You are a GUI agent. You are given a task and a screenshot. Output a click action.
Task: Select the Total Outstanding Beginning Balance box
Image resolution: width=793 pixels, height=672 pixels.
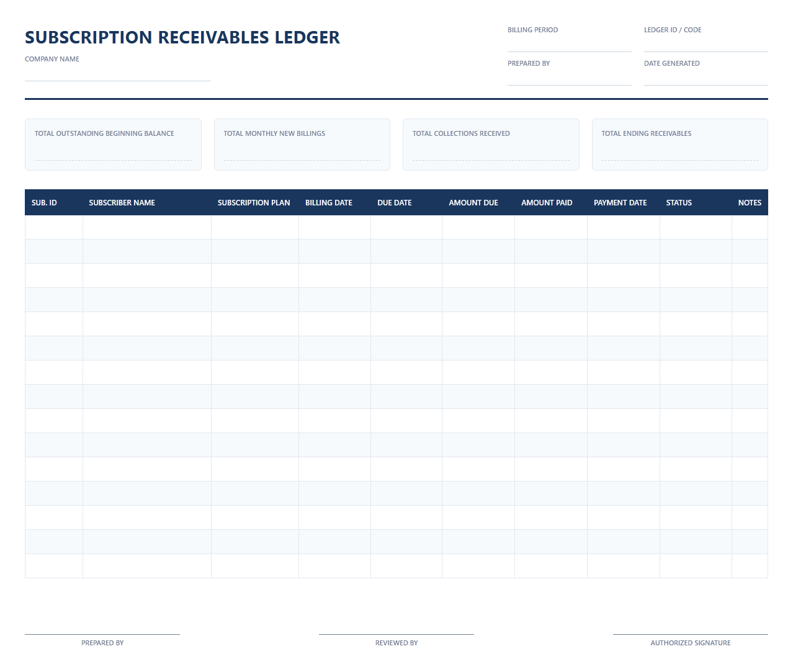coord(113,145)
